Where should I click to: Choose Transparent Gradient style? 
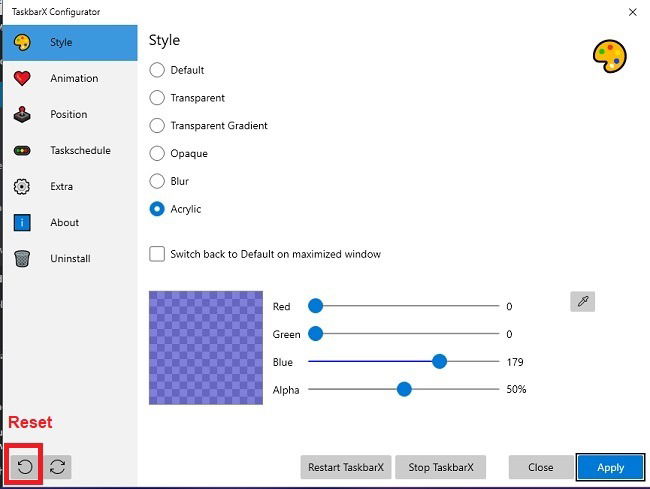(x=157, y=126)
